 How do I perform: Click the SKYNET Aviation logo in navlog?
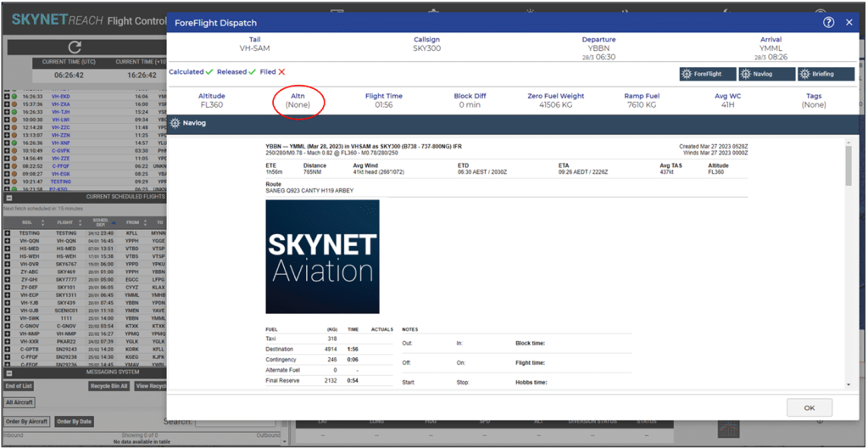[323, 257]
